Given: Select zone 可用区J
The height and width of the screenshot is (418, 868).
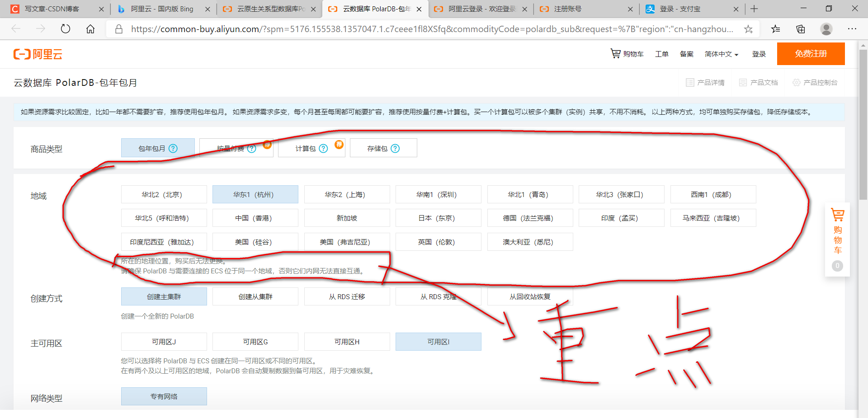Looking at the screenshot, I should click(x=164, y=342).
